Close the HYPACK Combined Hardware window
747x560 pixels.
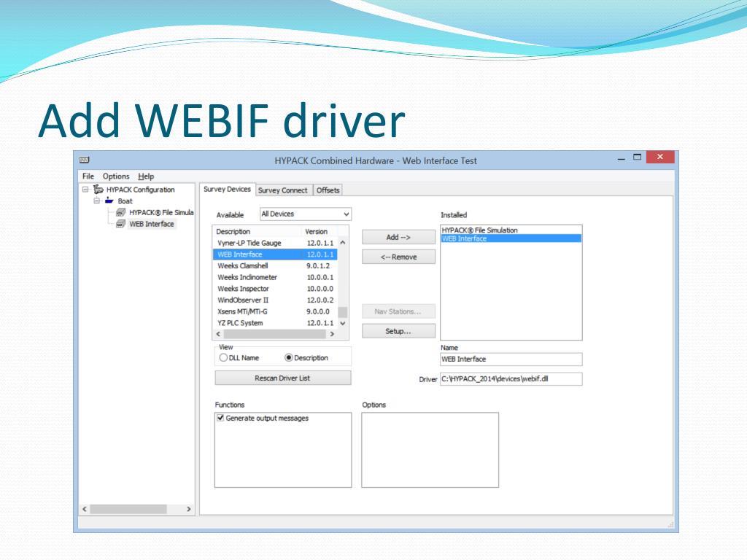[x=660, y=157]
